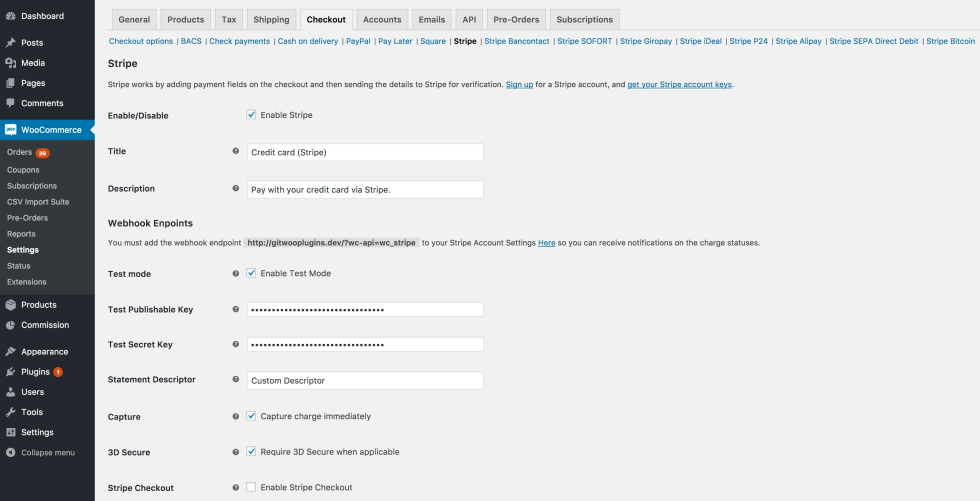Uncheck the Enable Stripe checkbox
980x501 pixels.
[251, 115]
